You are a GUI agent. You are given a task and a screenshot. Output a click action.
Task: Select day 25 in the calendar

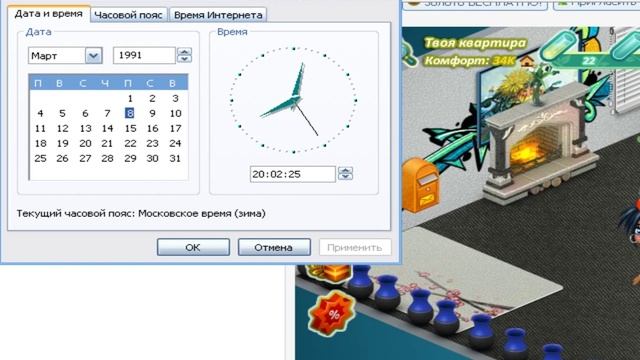click(x=40, y=158)
